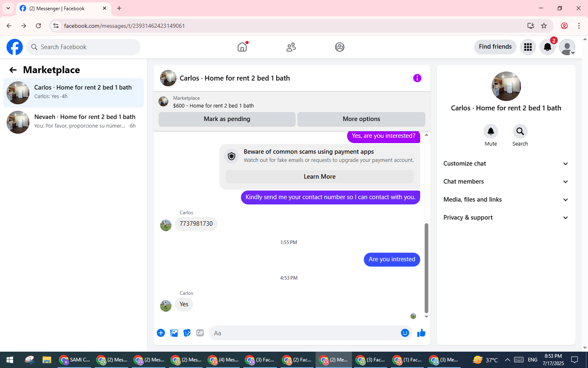Open the Facebook menu grid icon

(x=528, y=47)
